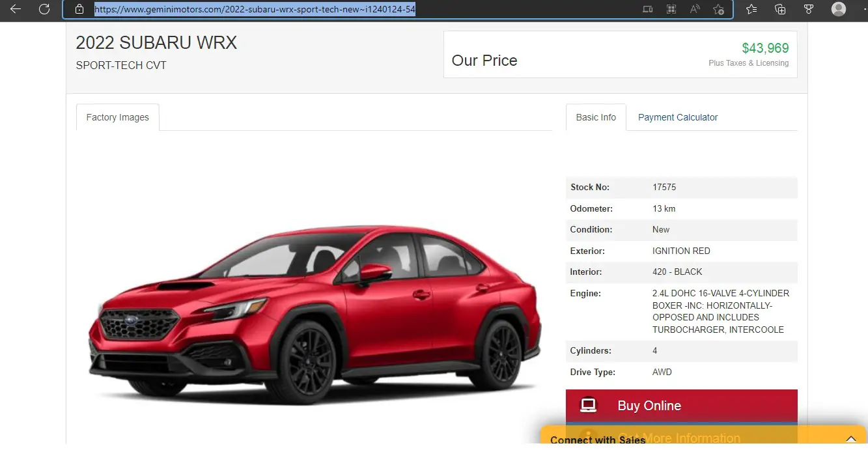Click the Stock No: label
The image size is (868, 450).
[x=590, y=187]
